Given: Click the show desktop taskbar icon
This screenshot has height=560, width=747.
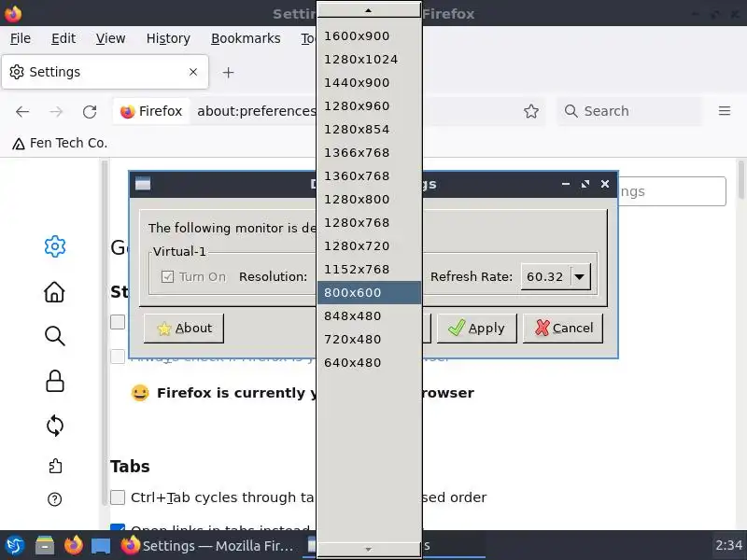Looking at the screenshot, I should tap(101, 546).
